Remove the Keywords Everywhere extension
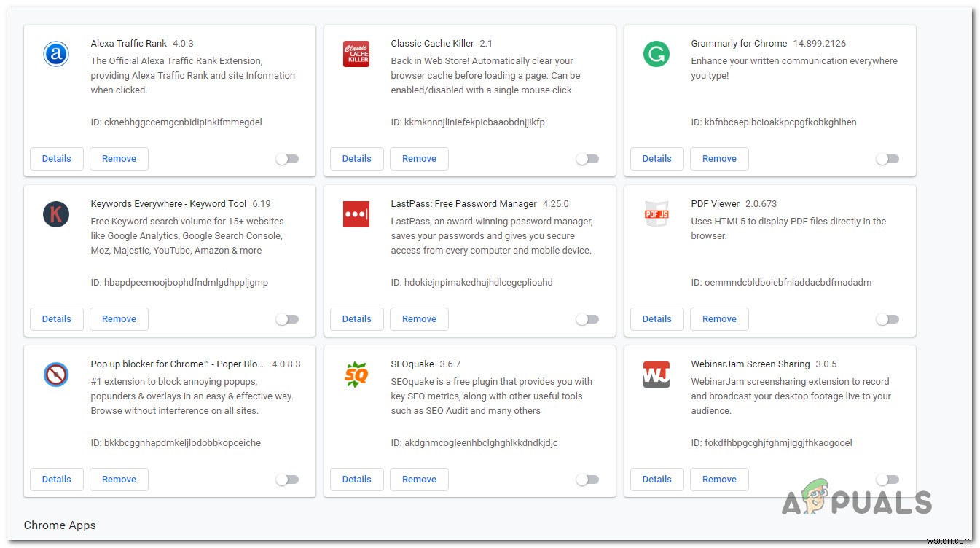Image resolution: width=980 pixels, height=548 pixels. [119, 318]
